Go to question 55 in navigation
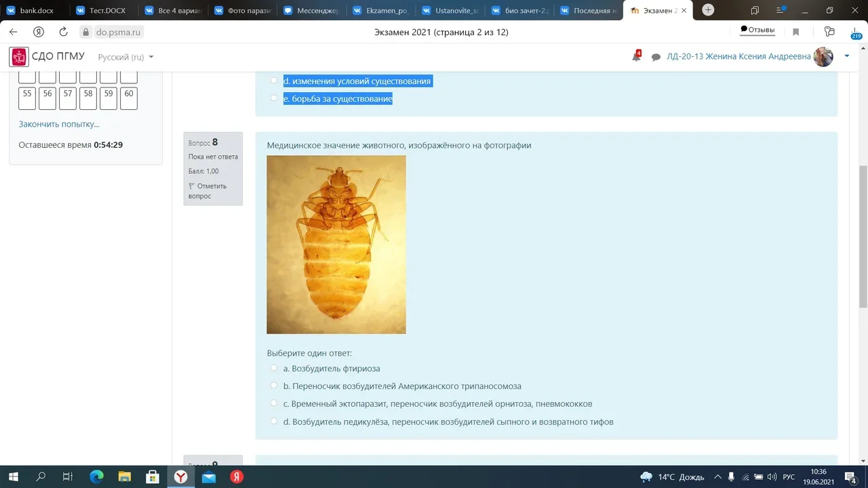Screen dimensions: 868x488 tap(27, 98)
